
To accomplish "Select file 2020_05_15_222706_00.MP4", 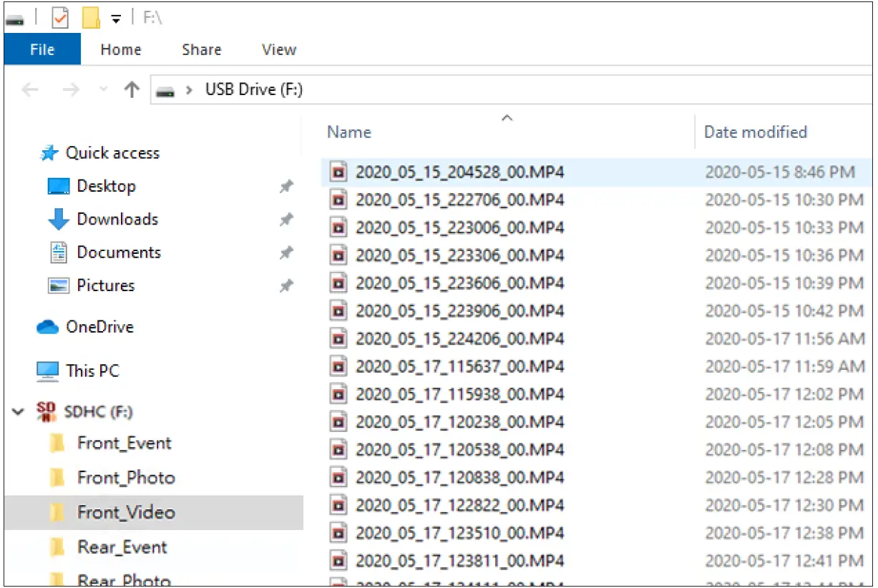I will pyautogui.click(x=459, y=200).
